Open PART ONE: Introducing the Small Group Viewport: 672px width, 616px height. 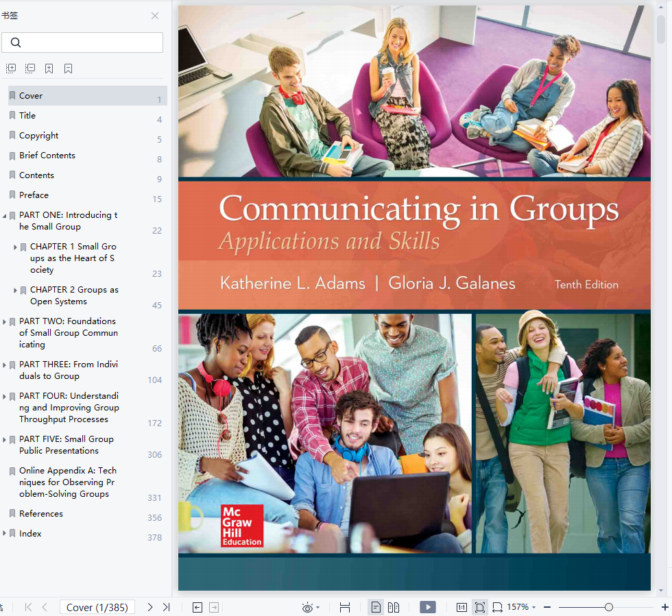point(68,221)
